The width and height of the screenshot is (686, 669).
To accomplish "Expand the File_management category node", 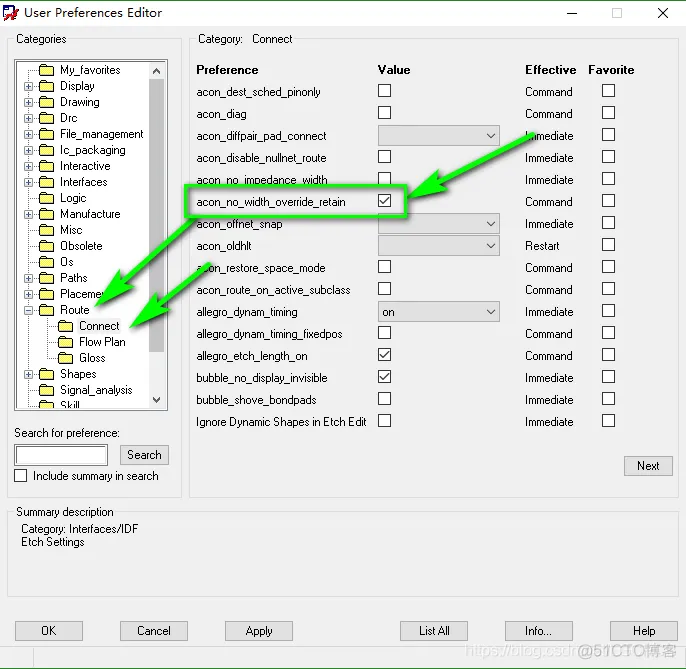I will 28,134.
